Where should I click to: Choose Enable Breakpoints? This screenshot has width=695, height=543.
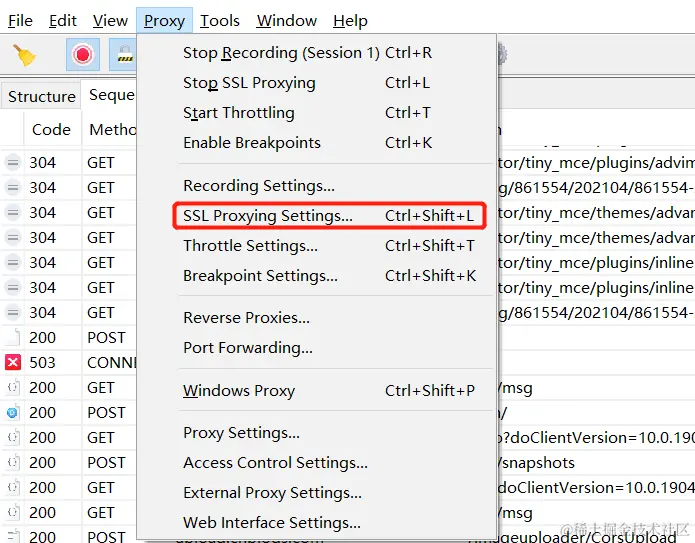point(317,143)
